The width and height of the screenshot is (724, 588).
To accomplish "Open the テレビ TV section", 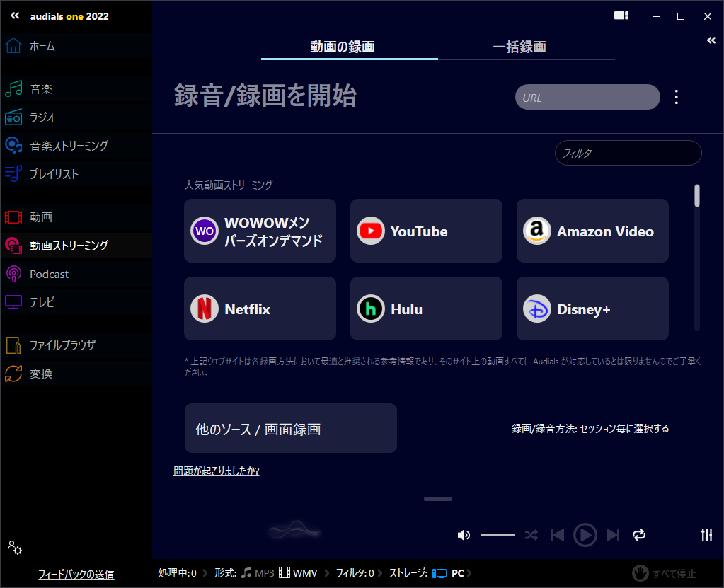I will pyautogui.click(x=76, y=302).
